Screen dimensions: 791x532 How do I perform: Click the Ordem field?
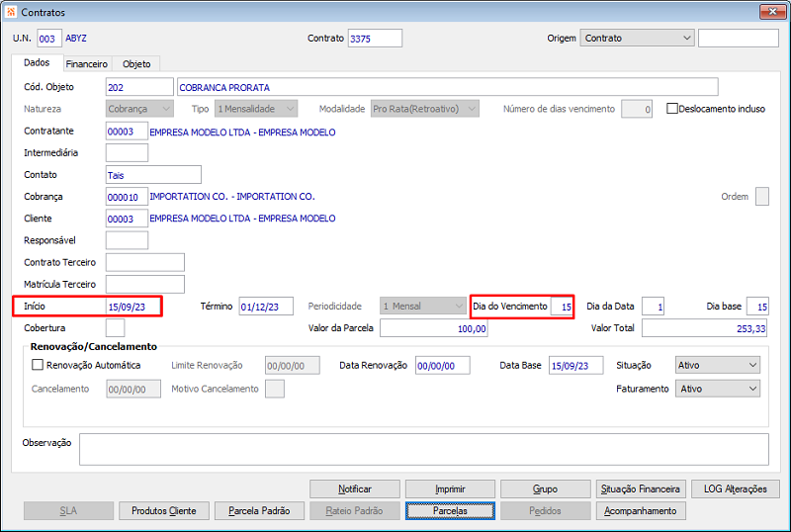pos(762,197)
